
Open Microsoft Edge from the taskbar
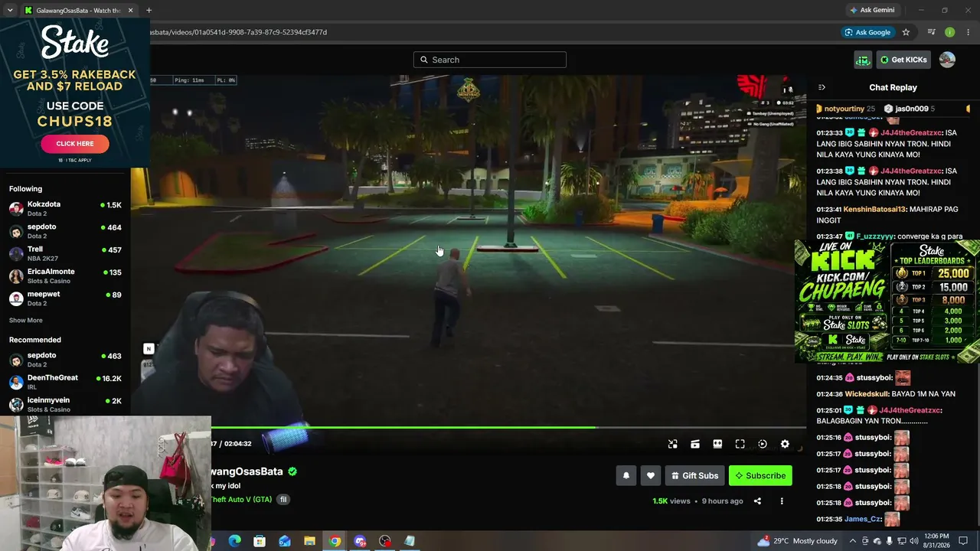pos(235,541)
